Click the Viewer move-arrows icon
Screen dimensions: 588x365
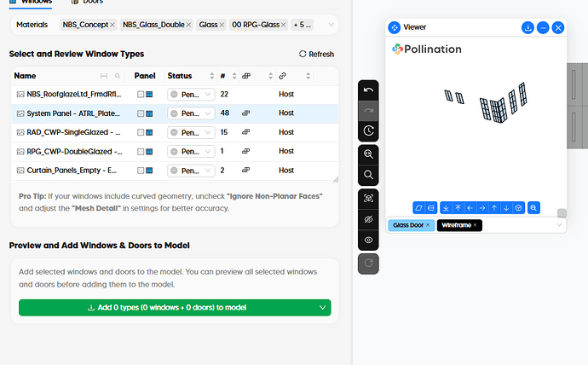394,27
